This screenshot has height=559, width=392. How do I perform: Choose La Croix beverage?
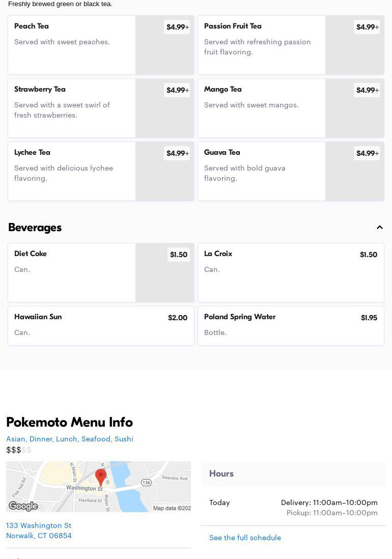(x=291, y=272)
